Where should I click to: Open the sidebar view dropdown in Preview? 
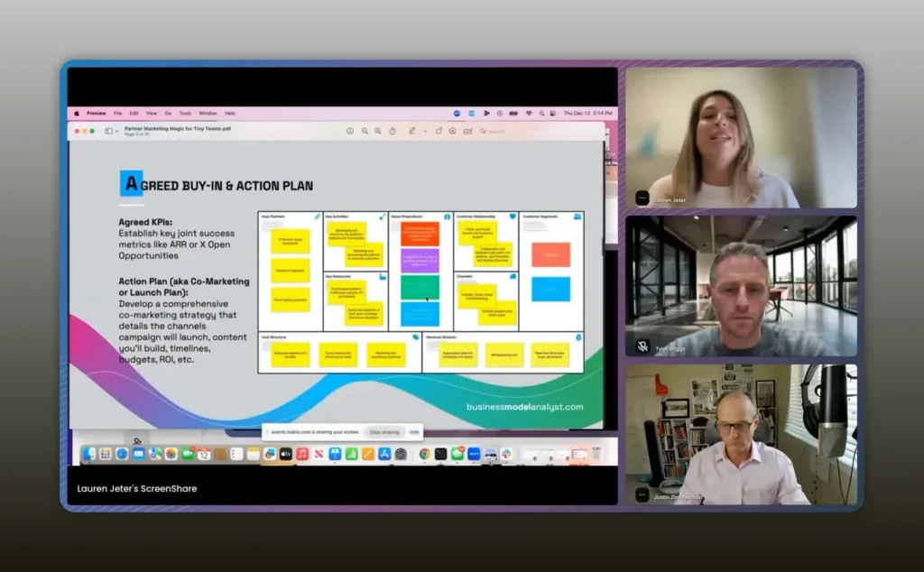click(111, 131)
